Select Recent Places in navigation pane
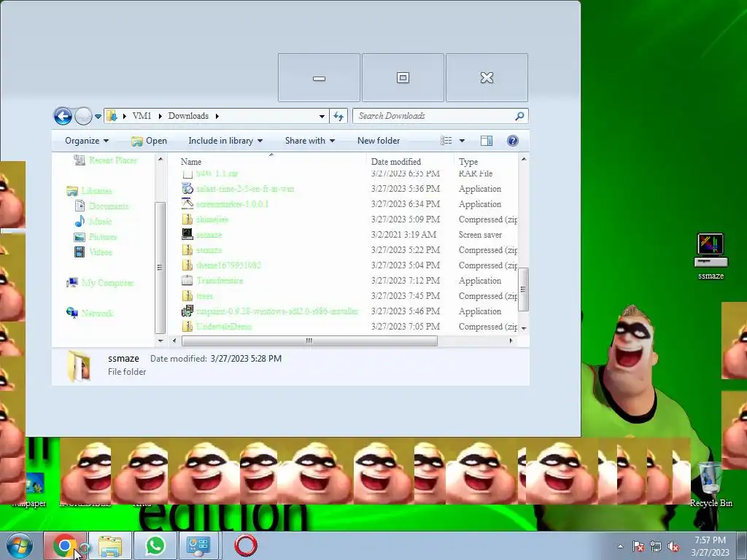The width and height of the screenshot is (747, 560). tap(106, 160)
